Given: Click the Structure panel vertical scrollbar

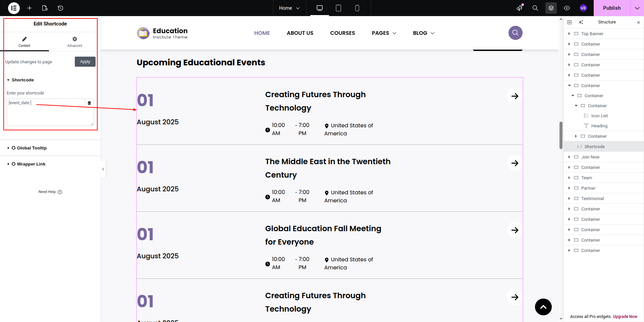Looking at the screenshot, I should [x=561, y=135].
